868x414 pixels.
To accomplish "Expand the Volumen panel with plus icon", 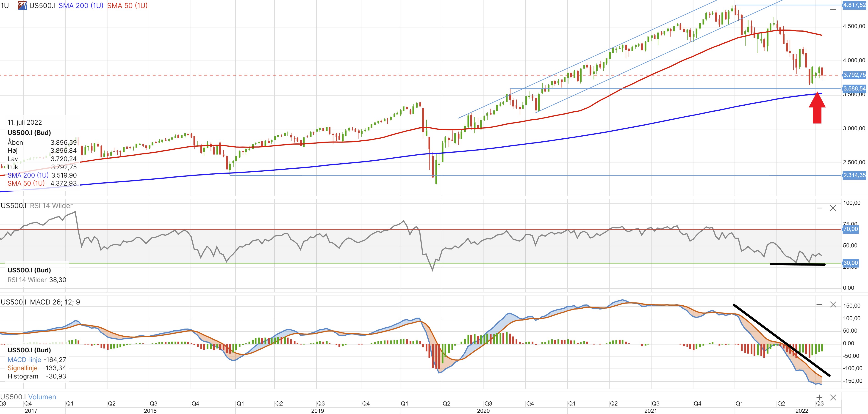I will click(x=819, y=398).
